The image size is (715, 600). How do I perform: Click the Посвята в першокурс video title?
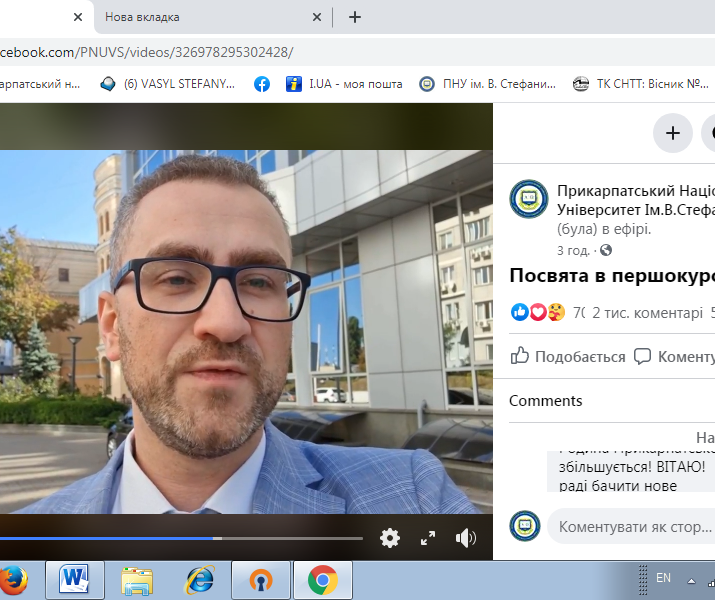612,276
